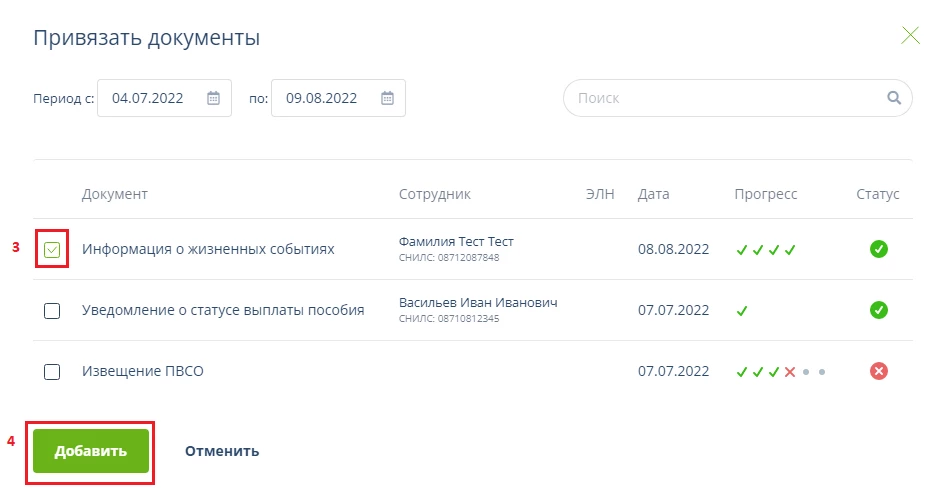Check the benefit payment status notice checkbox
The width and height of the screenshot is (946, 497).
click(x=52, y=311)
